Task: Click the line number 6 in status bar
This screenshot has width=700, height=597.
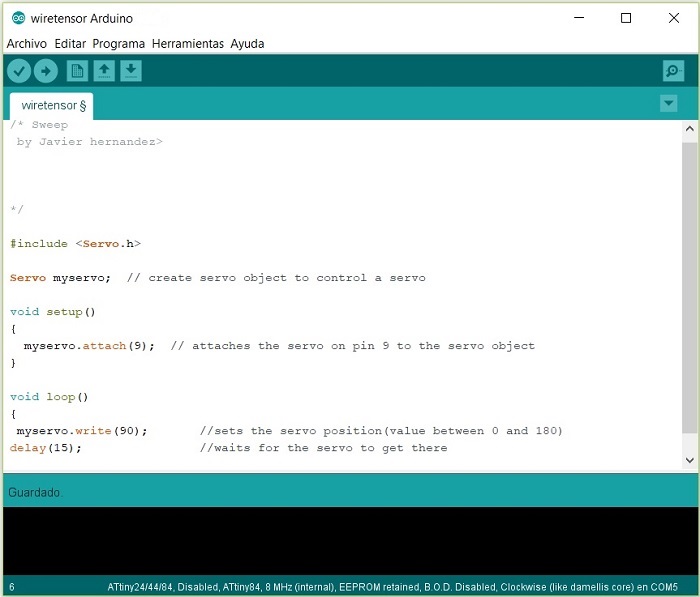Action: click(x=12, y=587)
